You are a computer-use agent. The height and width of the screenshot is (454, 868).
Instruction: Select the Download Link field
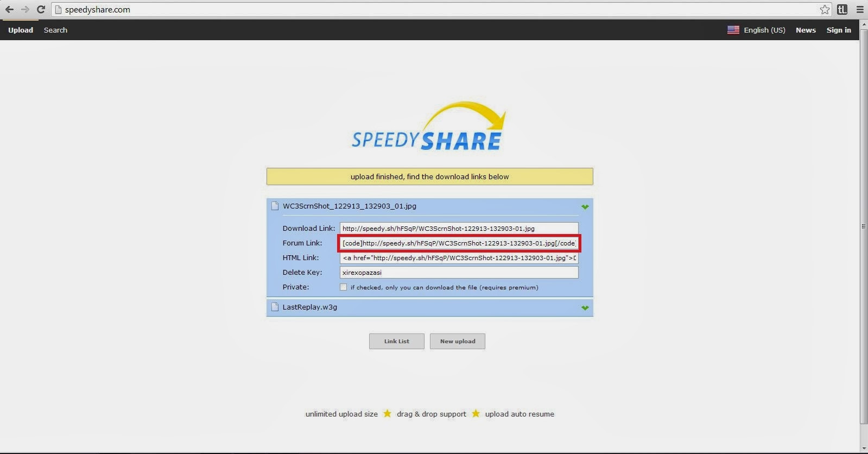point(459,228)
